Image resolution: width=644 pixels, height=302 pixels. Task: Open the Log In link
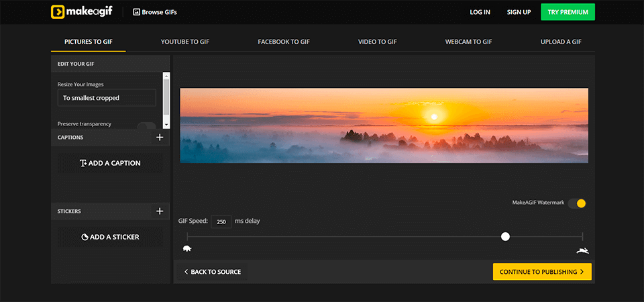point(480,12)
